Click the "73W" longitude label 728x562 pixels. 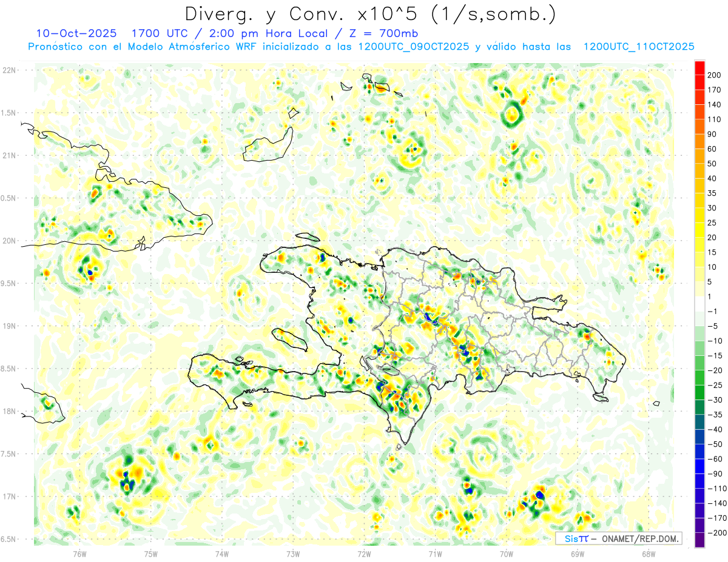(293, 554)
